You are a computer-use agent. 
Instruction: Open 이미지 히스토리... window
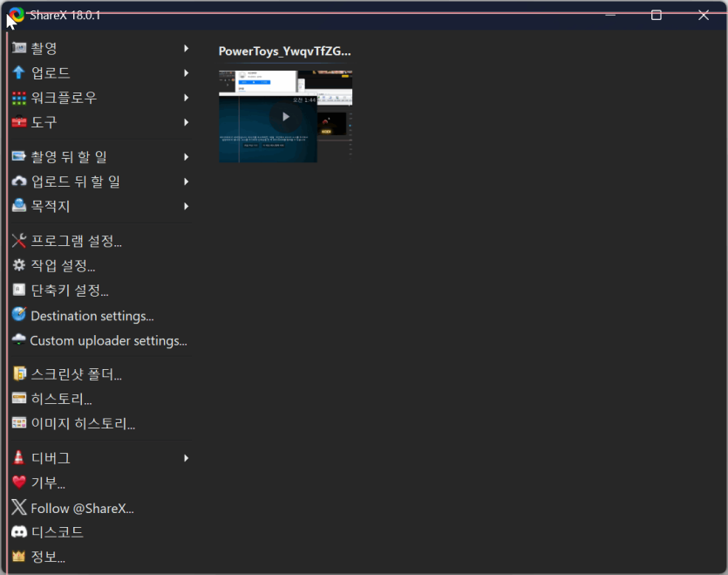coord(101,423)
